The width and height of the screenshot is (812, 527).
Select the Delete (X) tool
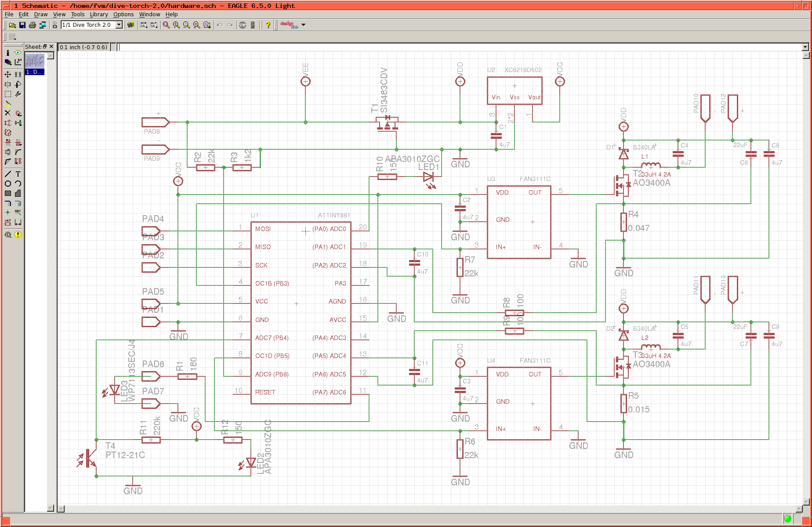click(8, 113)
